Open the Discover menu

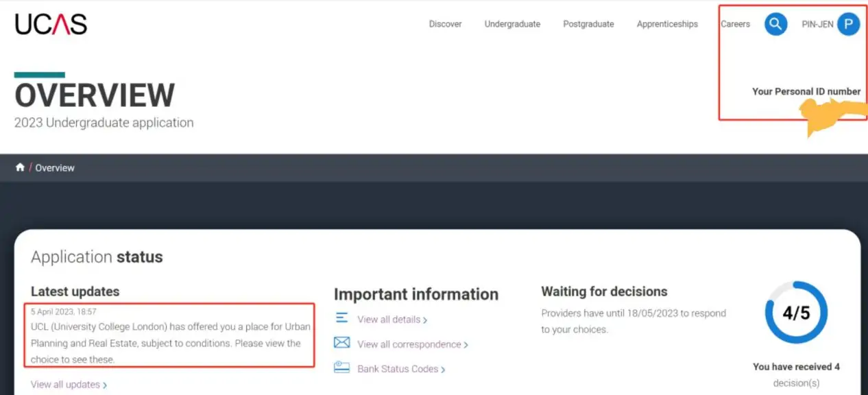[446, 24]
